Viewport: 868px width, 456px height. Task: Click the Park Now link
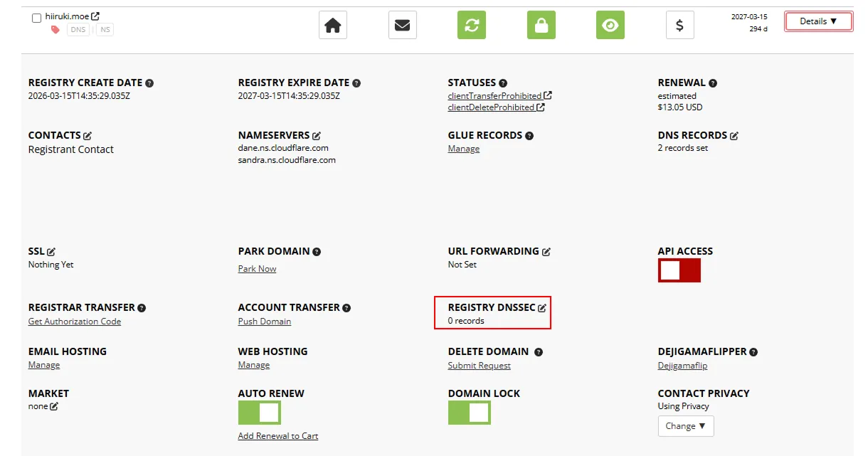pos(257,269)
